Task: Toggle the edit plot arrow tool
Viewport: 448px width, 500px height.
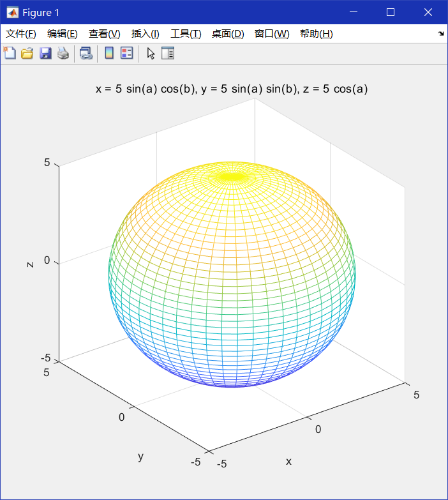Action: click(151, 53)
